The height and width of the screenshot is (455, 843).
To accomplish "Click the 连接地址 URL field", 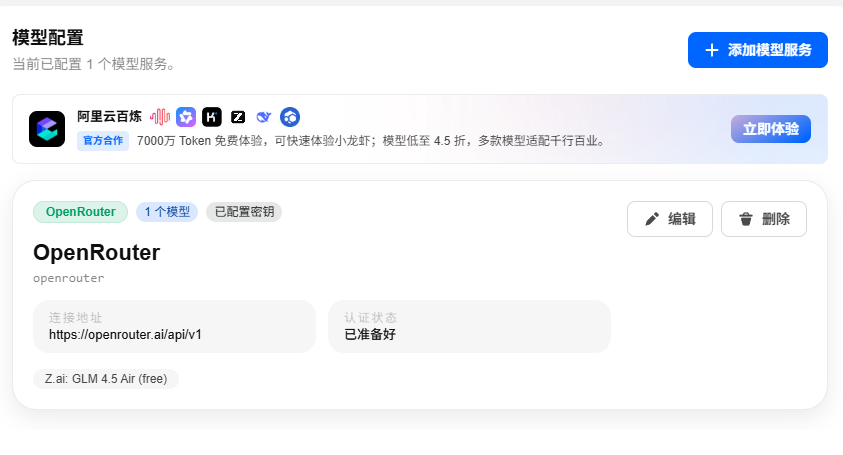I will tap(174, 327).
